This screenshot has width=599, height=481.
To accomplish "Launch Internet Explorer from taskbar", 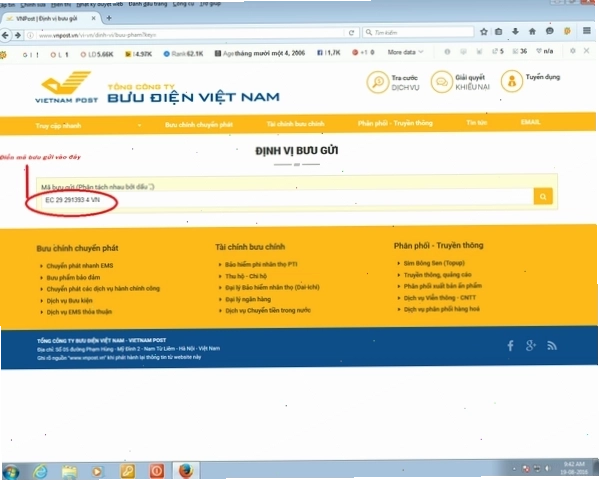I will pyautogui.click(x=40, y=472).
